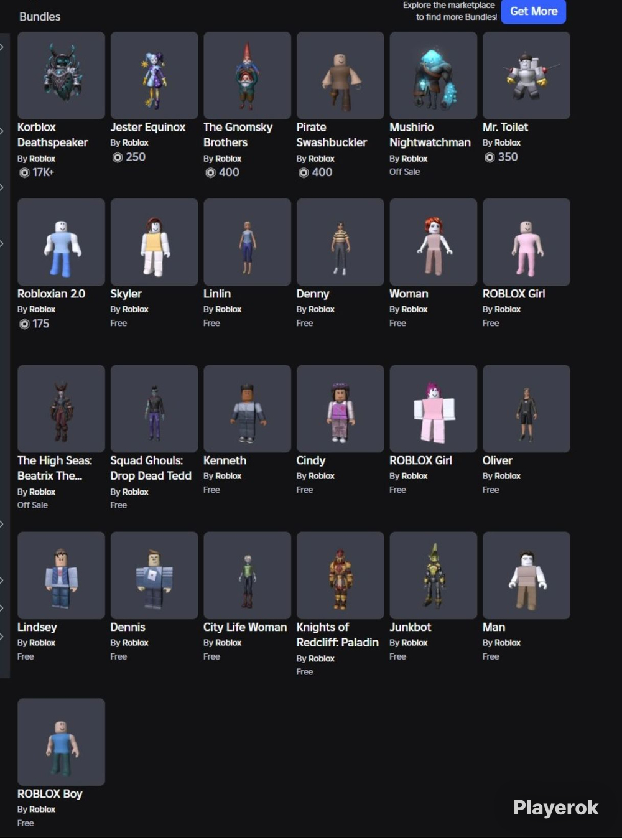This screenshot has height=840, width=622.
Task: Click By Roblox under Oliver
Action: click(501, 476)
